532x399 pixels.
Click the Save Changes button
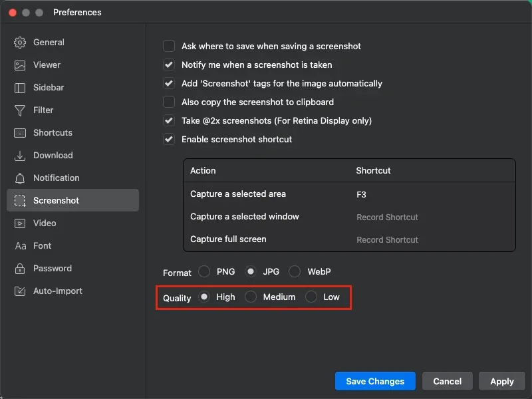(x=375, y=381)
